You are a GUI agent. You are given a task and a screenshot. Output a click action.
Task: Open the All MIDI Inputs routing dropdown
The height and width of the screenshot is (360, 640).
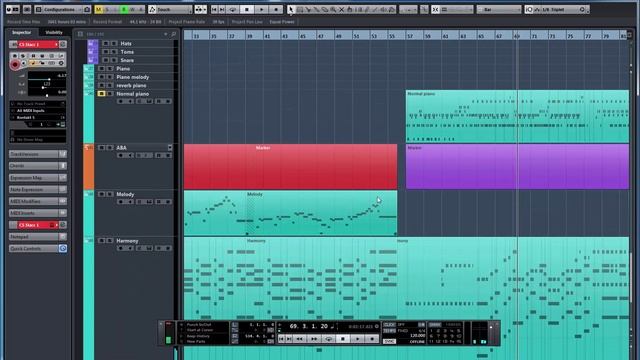(38, 111)
